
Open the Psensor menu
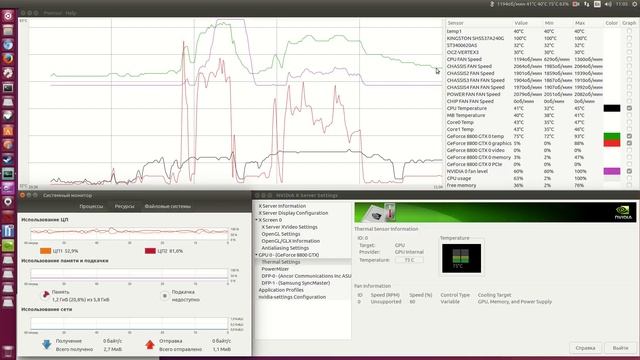53,13
